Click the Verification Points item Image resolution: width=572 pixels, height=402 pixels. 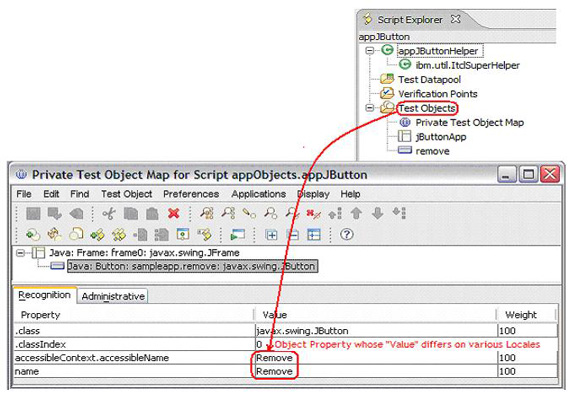(x=437, y=94)
